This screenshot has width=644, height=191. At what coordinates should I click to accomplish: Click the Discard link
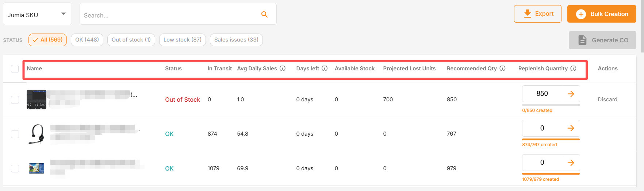607,100
